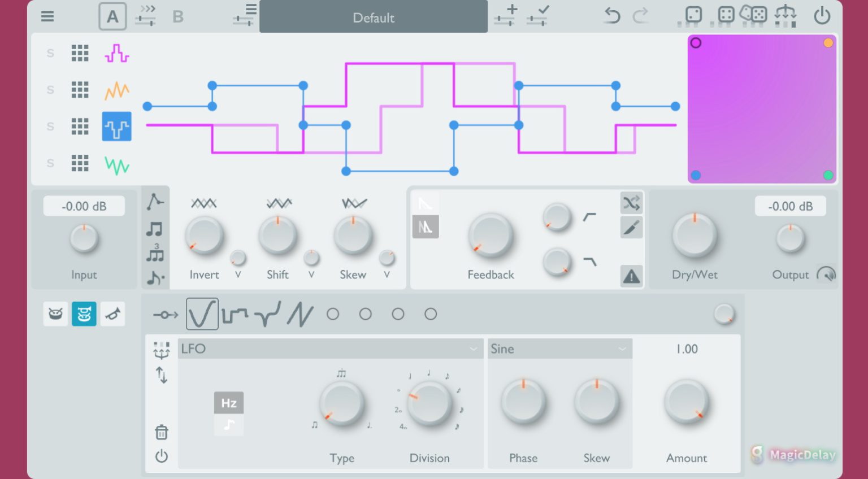Image resolution: width=868 pixels, height=479 pixels.
Task: Select the dotted note division icon
Action: pos(155,277)
